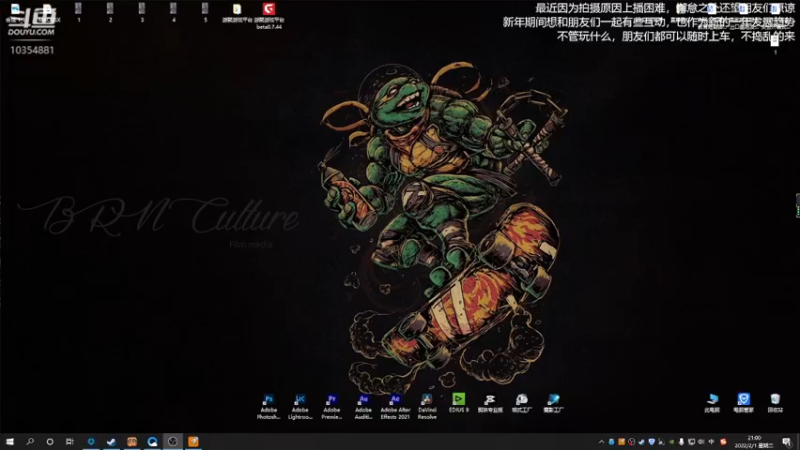Open the Windows Start menu

click(10, 441)
